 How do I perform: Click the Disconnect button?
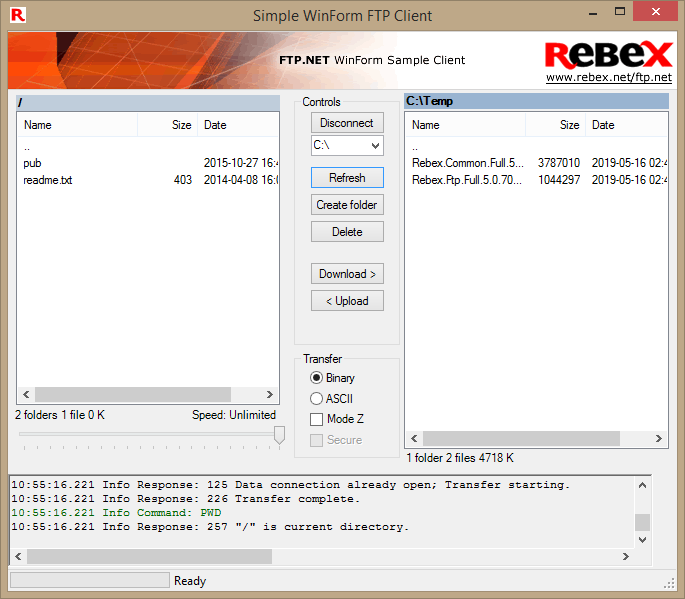347,123
